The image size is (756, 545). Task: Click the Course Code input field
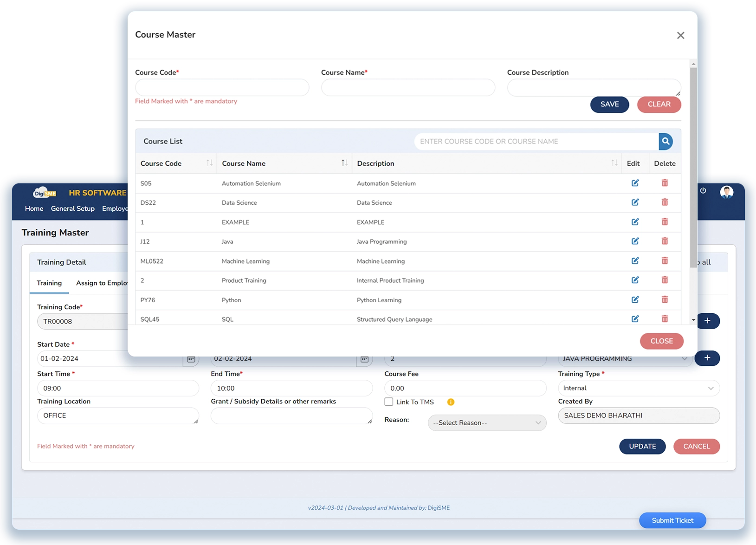(222, 88)
